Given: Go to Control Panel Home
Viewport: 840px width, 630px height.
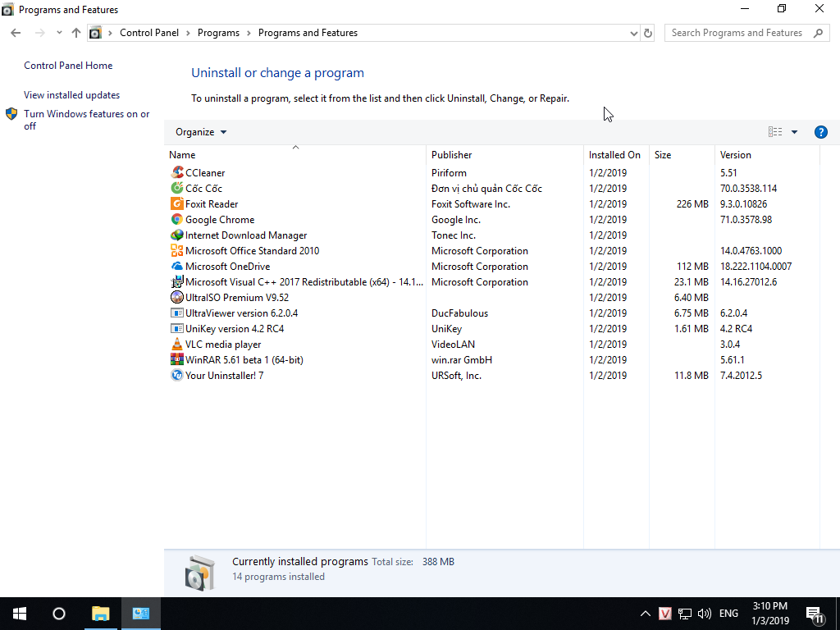Looking at the screenshot, I should pyautogui.click(x=68, y=66).
